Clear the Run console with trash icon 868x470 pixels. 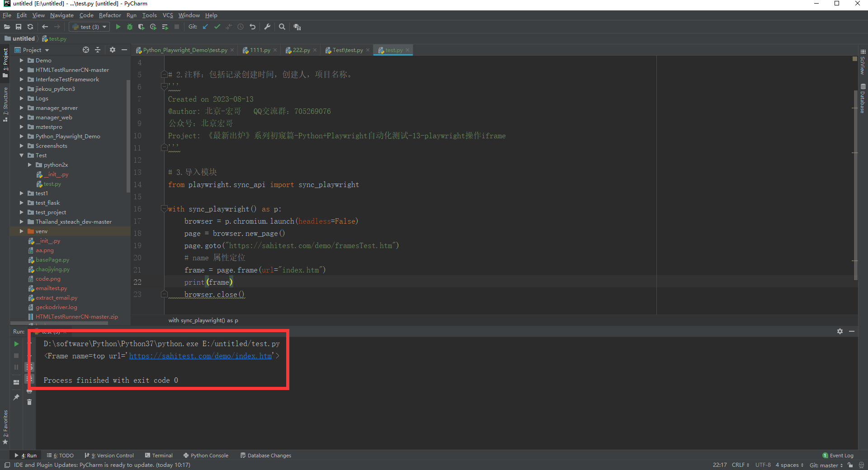(x=29, y=402)
